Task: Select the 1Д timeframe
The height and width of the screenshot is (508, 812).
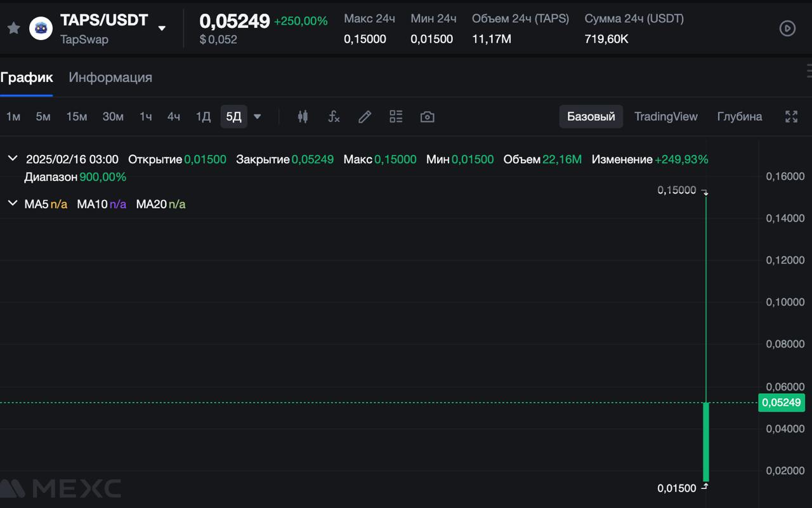Action: (x=203, y=117)
